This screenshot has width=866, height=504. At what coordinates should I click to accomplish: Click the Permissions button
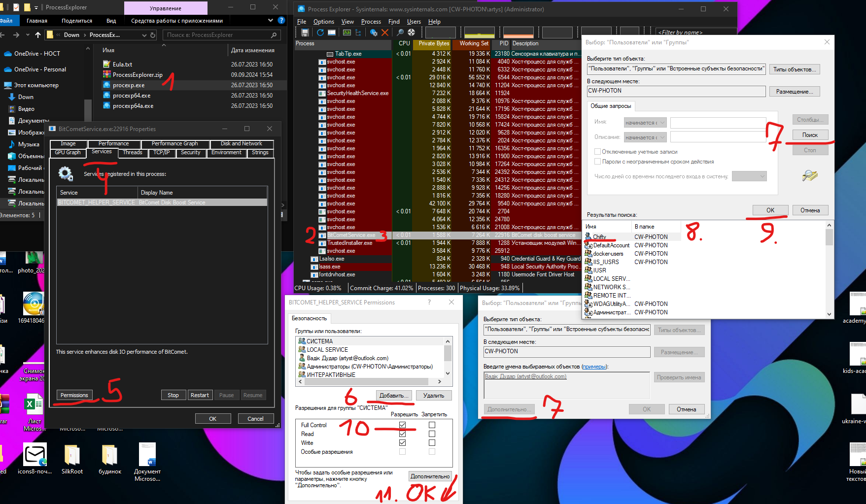pyautogui.click(x=74, y=395)
